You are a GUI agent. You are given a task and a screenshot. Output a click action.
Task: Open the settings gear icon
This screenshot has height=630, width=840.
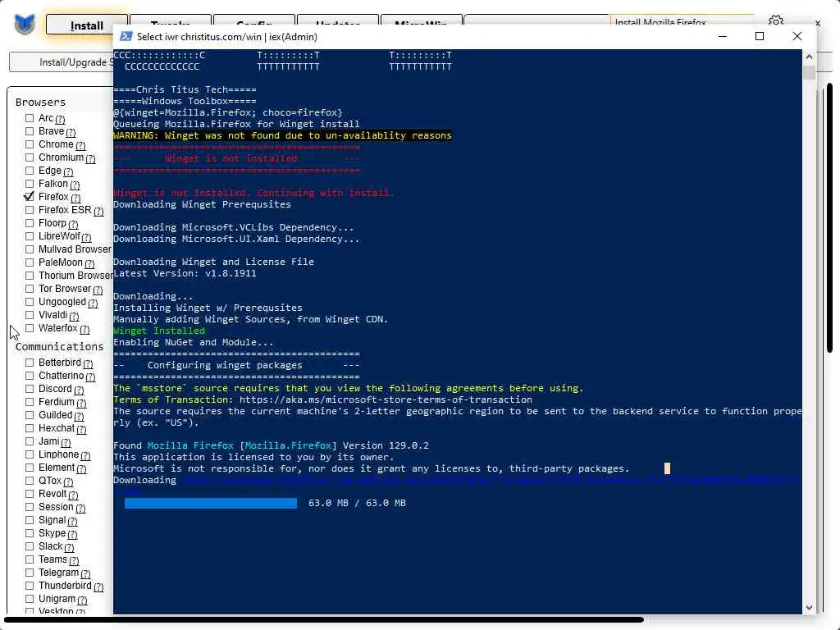(776, 21)
